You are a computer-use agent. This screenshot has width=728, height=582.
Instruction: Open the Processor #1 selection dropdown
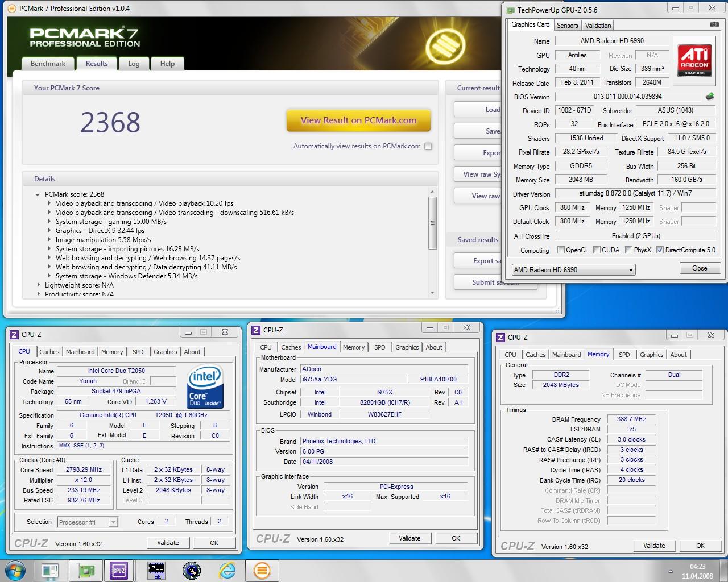pyautogui.click(x=87, y=522)
